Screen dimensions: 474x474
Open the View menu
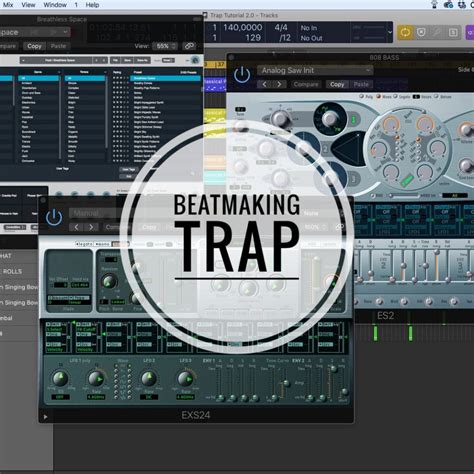tap(28, 5)
